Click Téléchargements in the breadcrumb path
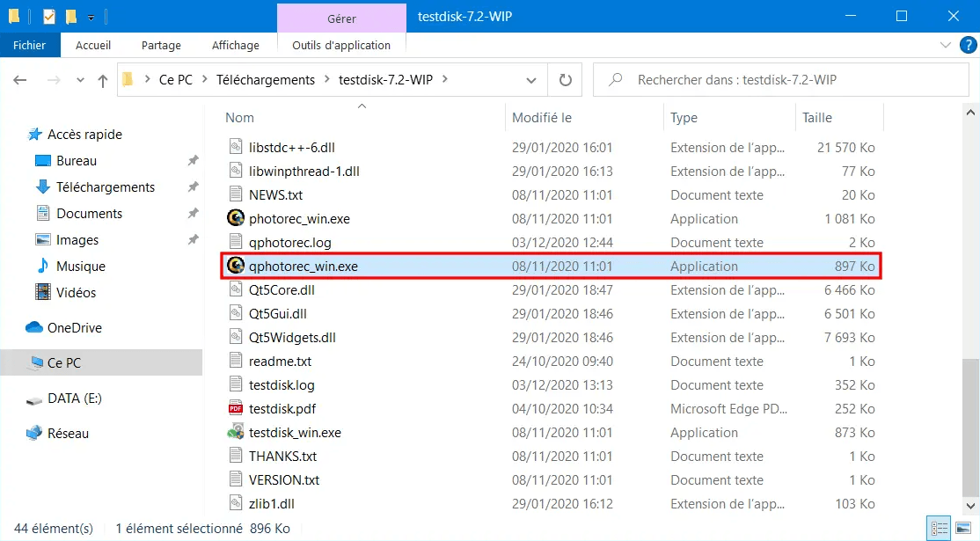The width and height of the screenshot is (980, 541). pyautogui.click(x=266, y=79)
